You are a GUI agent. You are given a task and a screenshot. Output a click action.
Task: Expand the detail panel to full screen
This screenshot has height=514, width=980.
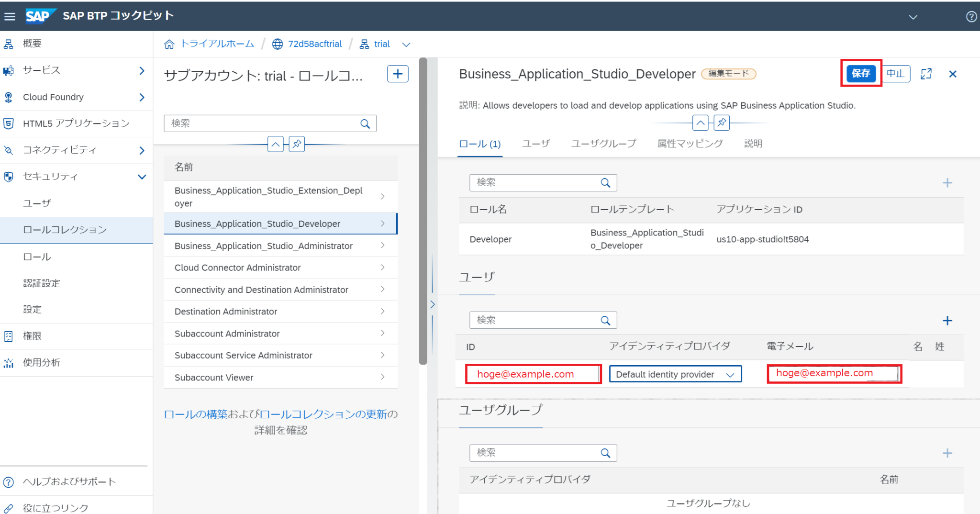point(926,74)
